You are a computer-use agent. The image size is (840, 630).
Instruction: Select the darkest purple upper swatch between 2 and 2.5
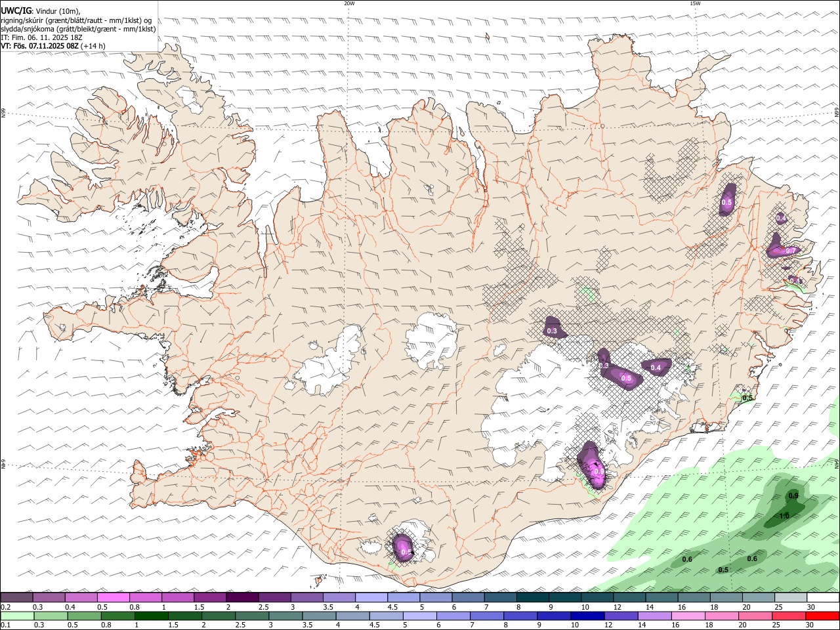243,597
